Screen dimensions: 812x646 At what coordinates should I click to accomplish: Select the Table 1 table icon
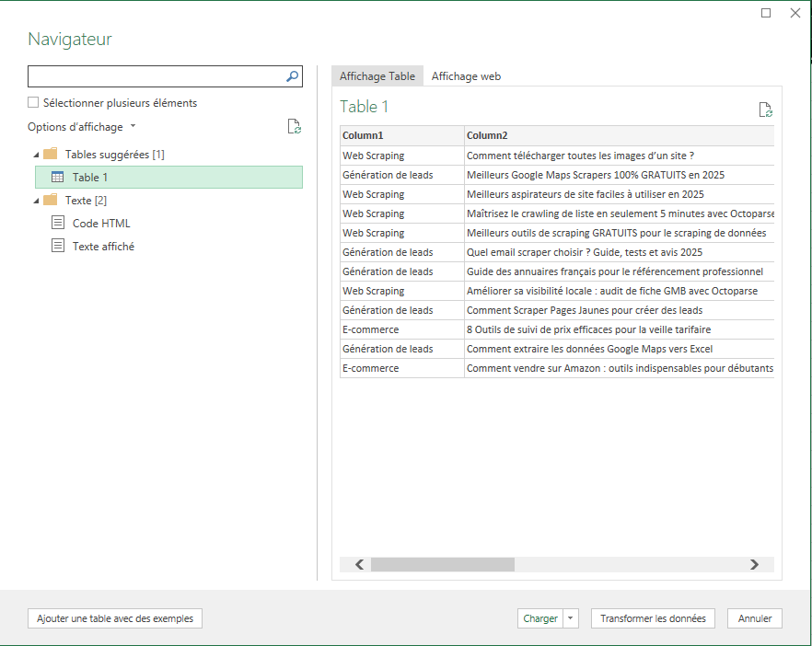58,176
